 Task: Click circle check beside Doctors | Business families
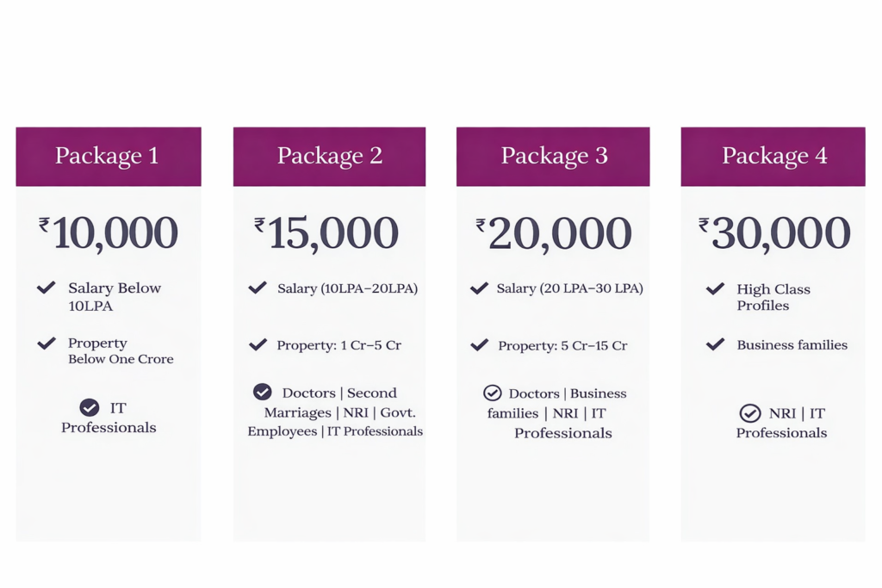click(x=492, y=393)
